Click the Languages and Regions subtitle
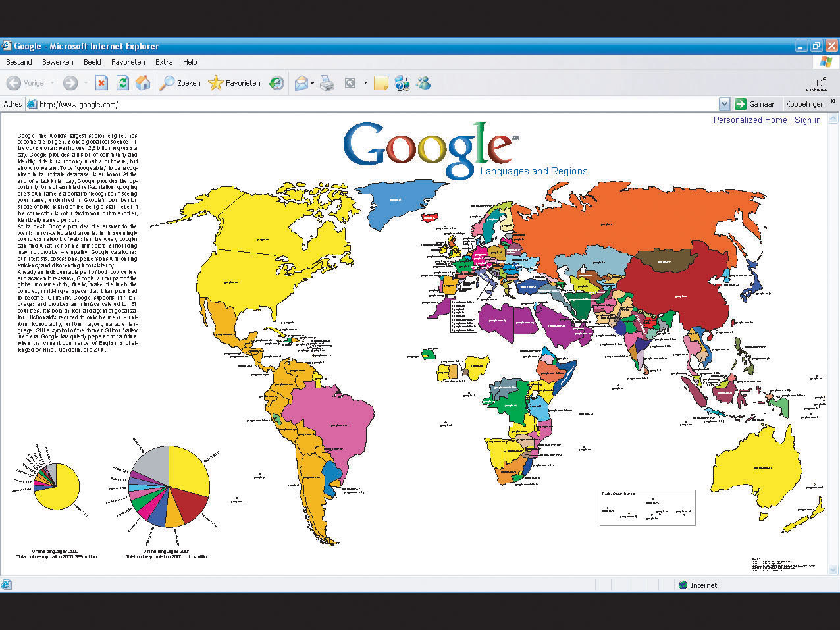The image size is (840, 630). click(534, 171)
